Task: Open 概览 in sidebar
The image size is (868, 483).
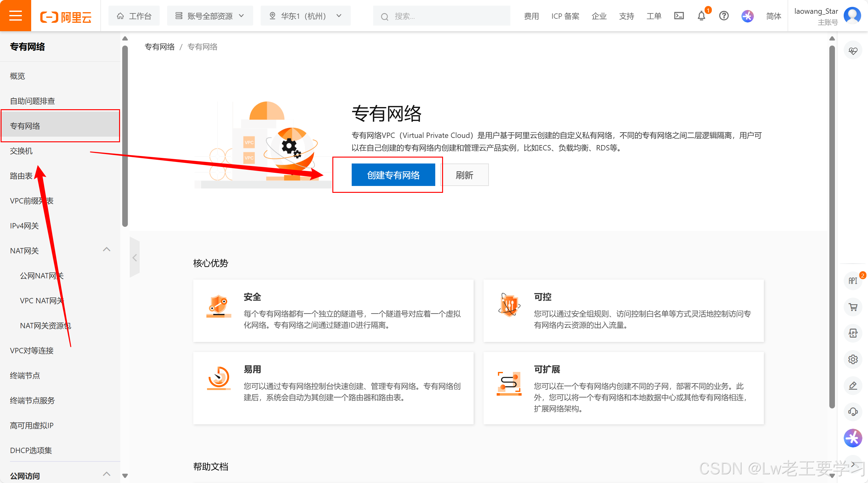Action: pyautogui.click(x=60, y=76)
